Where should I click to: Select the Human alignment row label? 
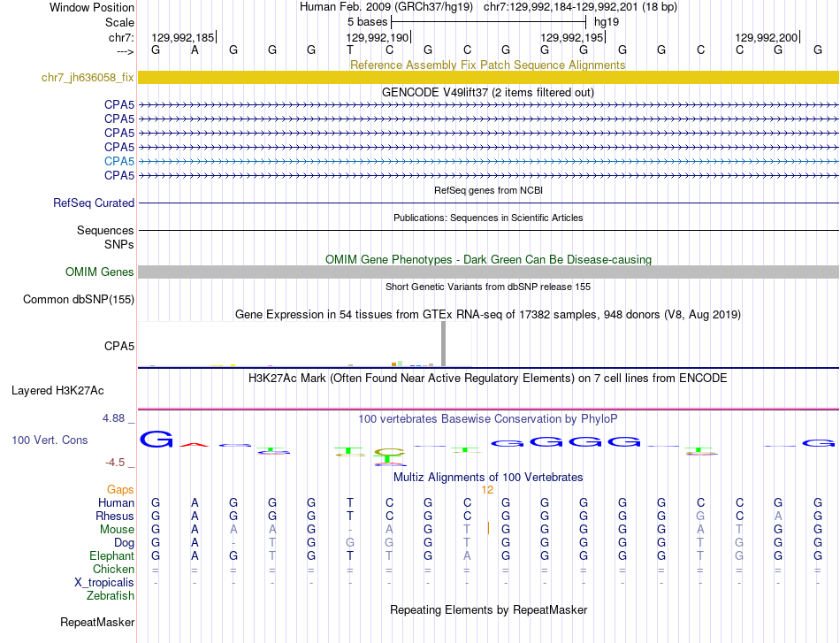[x=116, y=502]
